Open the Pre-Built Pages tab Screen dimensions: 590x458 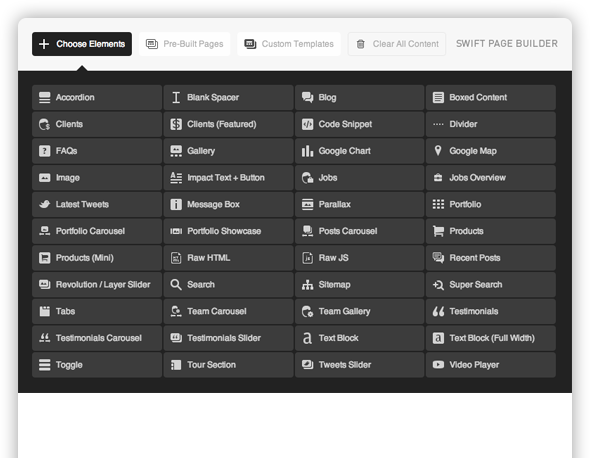[184, 44]
